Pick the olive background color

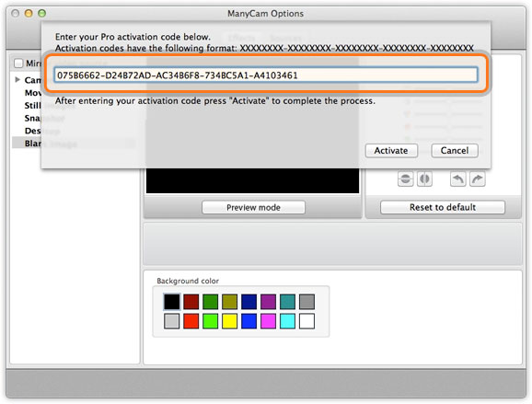(x=230, y=302)
